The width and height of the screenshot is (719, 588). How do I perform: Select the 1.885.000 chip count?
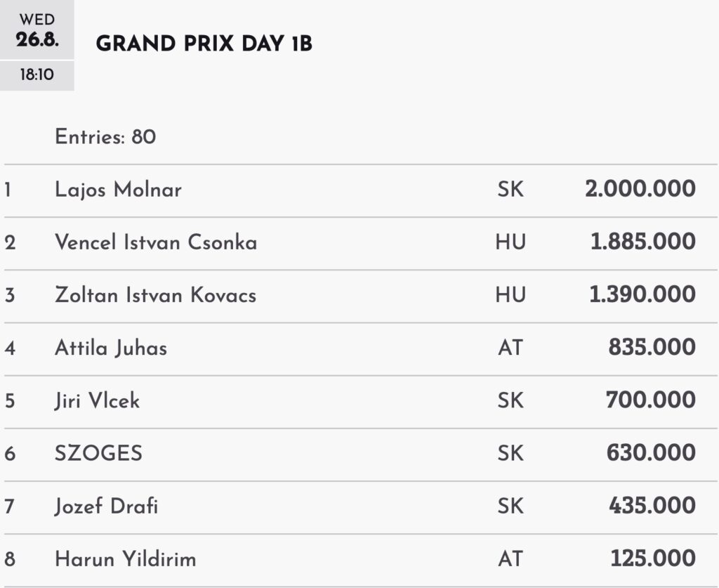[x=643, y=242]
